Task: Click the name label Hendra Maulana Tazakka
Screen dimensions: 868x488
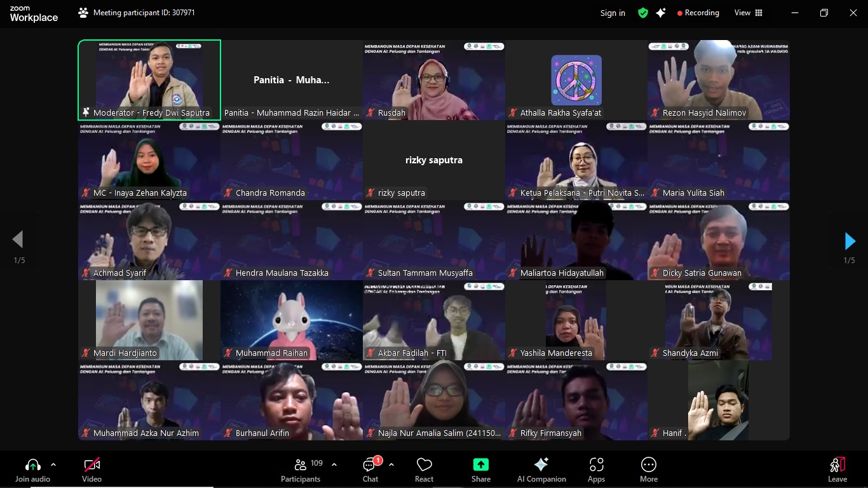Action: (x=282, y=273)
